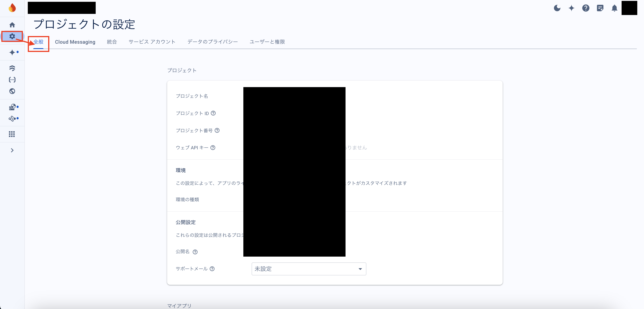Screen dimensions: 644x309
Task: Open the all-products grid icon
Action: (11, 134)
